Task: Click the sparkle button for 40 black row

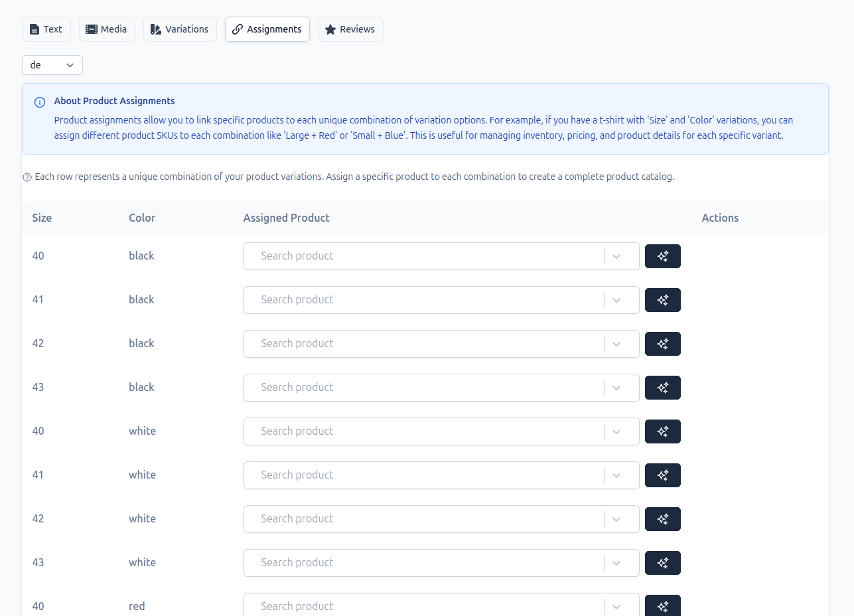Action: coord(663,256)
